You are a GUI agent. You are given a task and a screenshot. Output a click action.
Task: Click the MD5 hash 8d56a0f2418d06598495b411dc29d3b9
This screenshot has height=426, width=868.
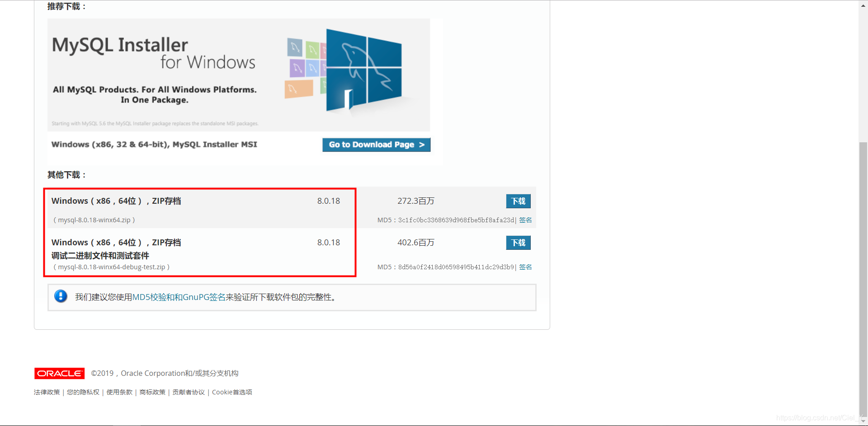[456, 267]
